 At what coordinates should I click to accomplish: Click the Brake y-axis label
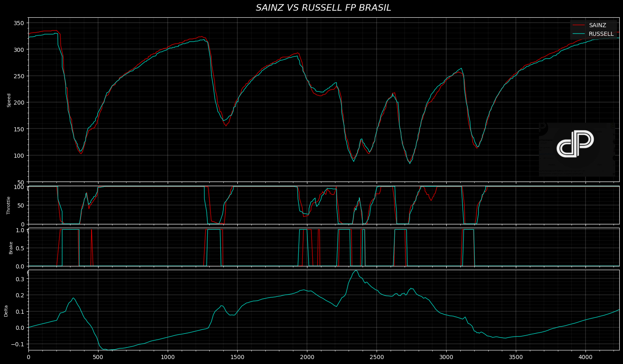pos(11,247)
